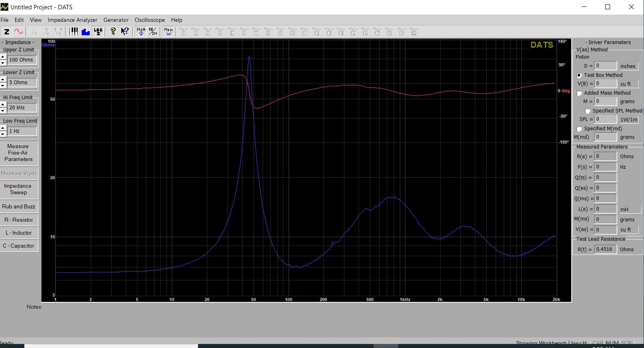Image resolution: width=644 pixels, height=348 pixels.
Task: Open the View menu
Action: click(x=36, y=20)
